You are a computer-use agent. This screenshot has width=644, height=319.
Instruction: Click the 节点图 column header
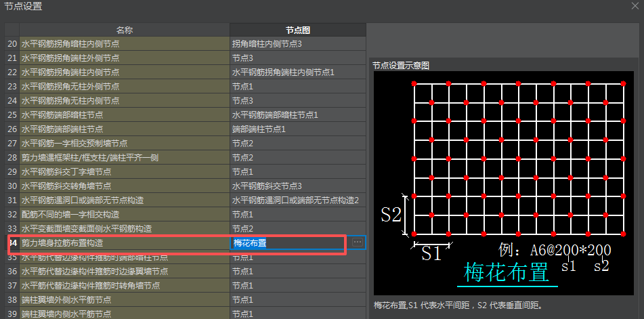coord(298,30)
